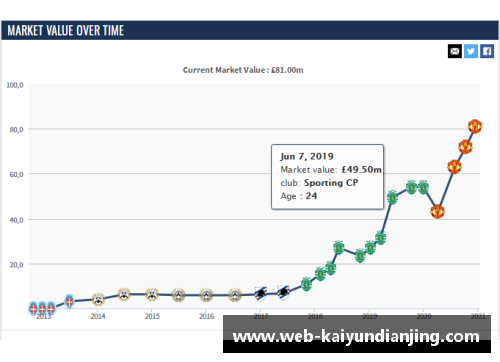Select the Sporting CP marker at the late-2018 dip

360,256
